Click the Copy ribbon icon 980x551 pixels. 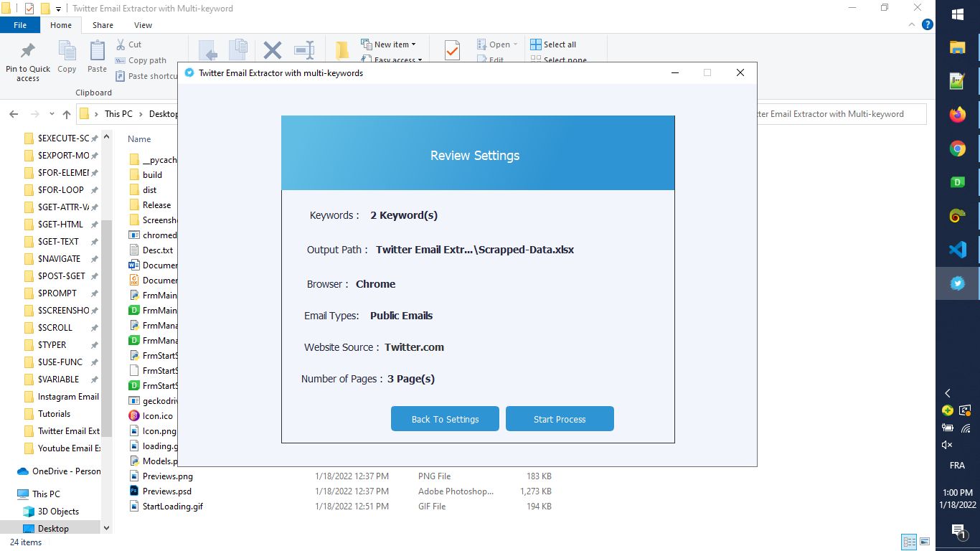(x=67, y=57)
